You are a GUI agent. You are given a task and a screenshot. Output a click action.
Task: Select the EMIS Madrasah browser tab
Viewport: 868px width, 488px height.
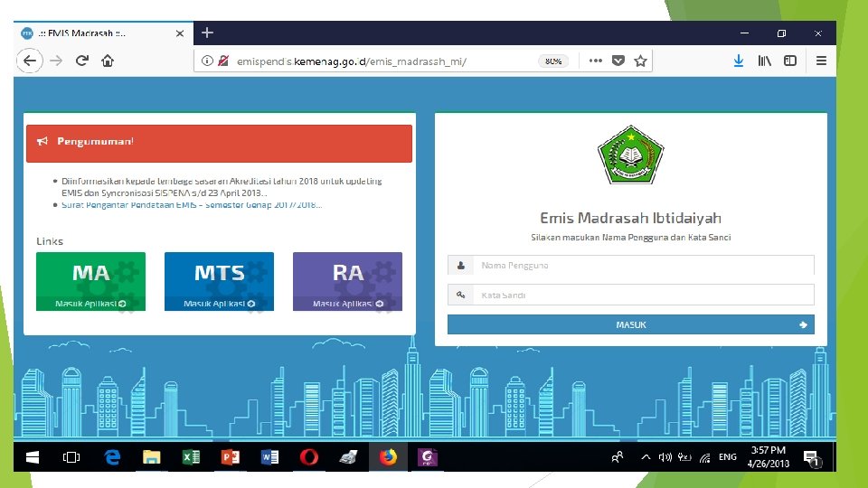click(103, 33)
